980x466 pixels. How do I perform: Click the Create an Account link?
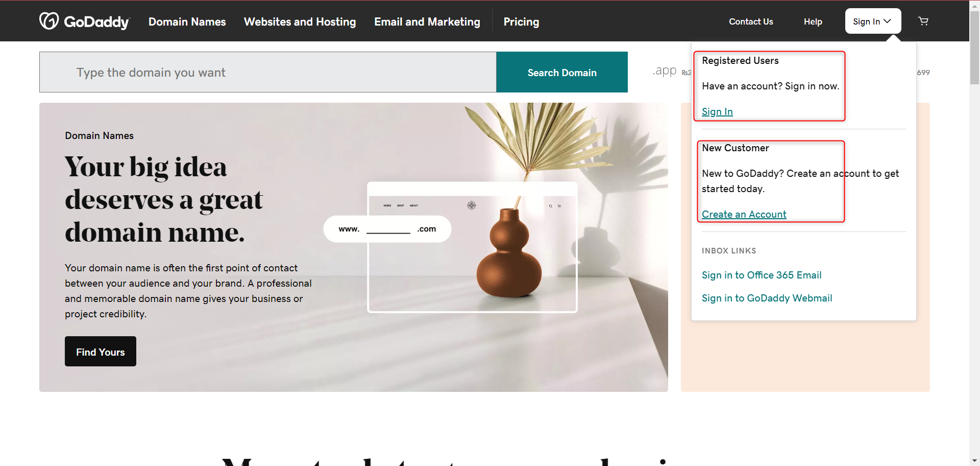point(744,214)
